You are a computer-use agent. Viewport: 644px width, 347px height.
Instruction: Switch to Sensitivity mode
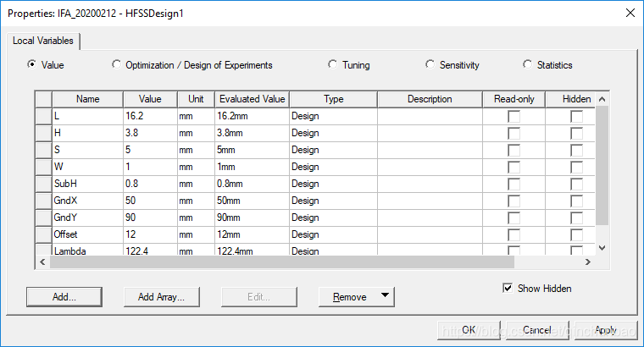430,65
